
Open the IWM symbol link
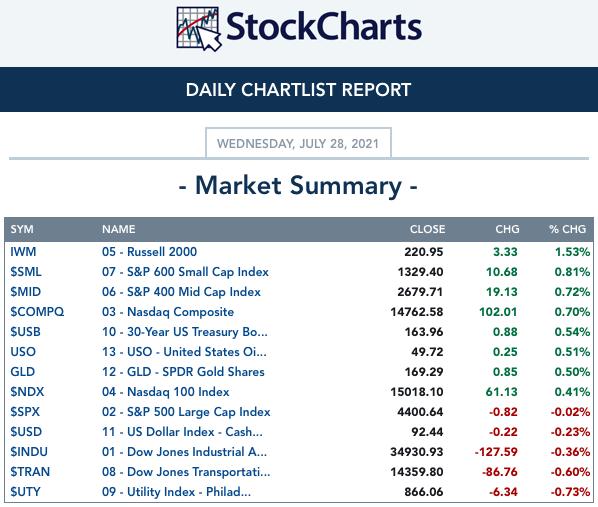(x=23, y=252)
